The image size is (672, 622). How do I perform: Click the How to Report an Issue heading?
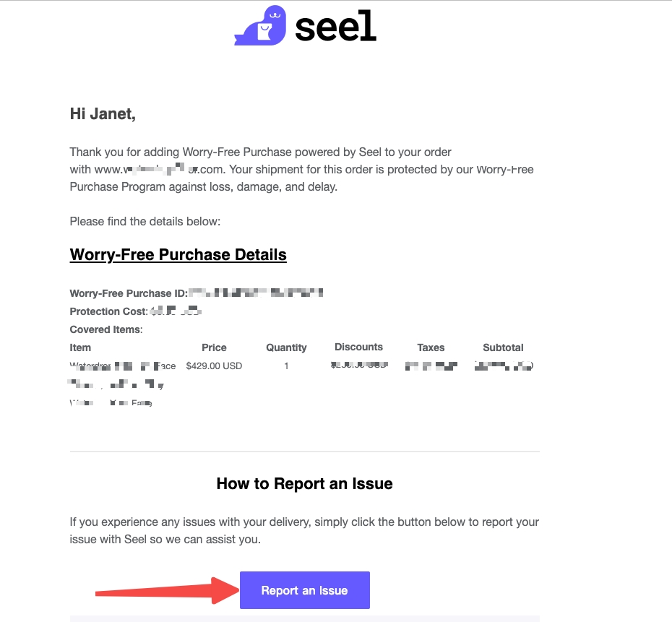[305, 483]
